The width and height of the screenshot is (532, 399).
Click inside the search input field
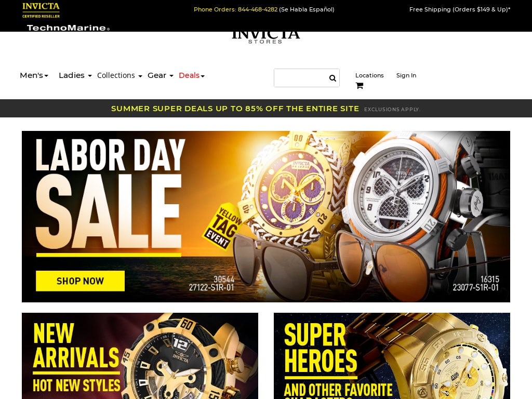(x=300, y=78)
